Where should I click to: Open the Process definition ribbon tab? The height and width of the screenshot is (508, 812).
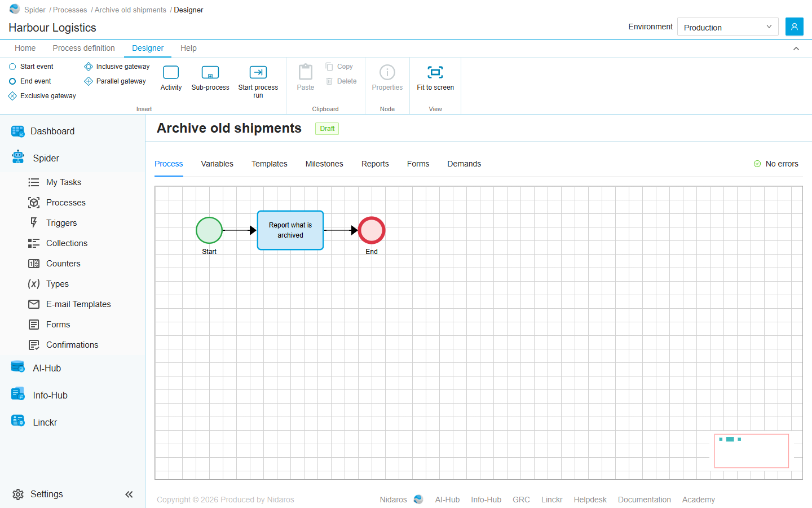tap(83, 48)
